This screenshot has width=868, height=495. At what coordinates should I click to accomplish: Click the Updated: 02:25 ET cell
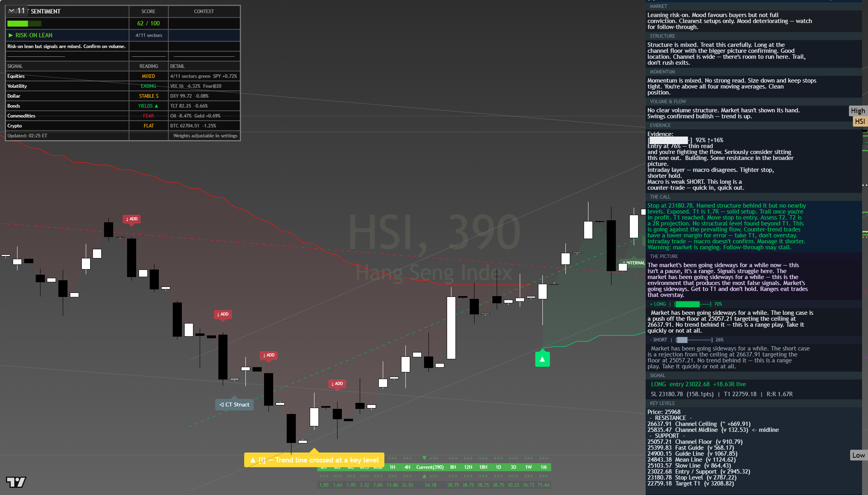coord(67,136)
